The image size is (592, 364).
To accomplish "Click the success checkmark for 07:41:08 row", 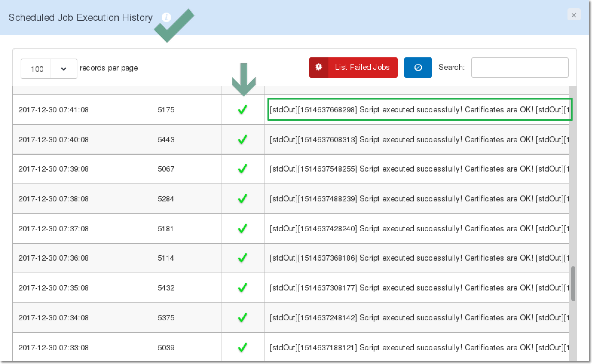I will tap(243, 110).
